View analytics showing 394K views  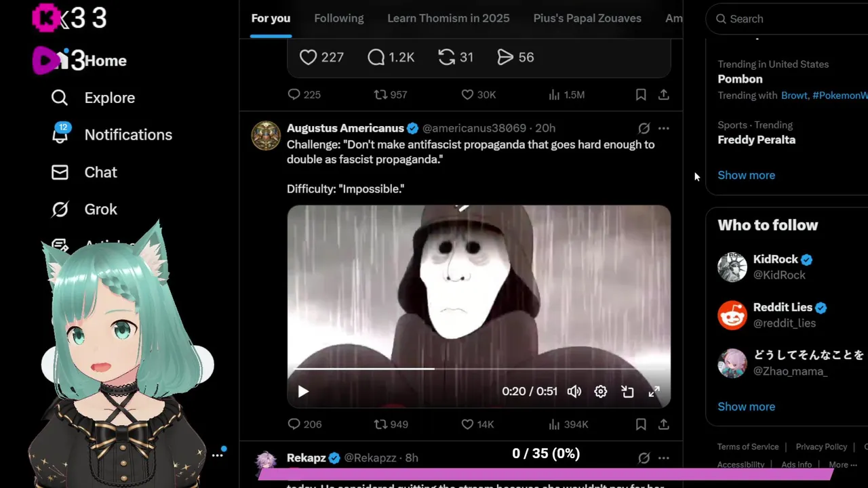coord(568,424)
